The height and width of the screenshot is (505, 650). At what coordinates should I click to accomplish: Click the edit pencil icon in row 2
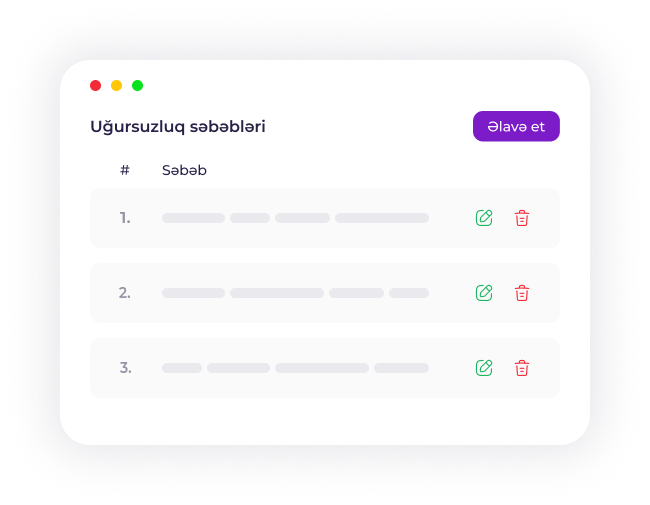click(x=484, y=293)
